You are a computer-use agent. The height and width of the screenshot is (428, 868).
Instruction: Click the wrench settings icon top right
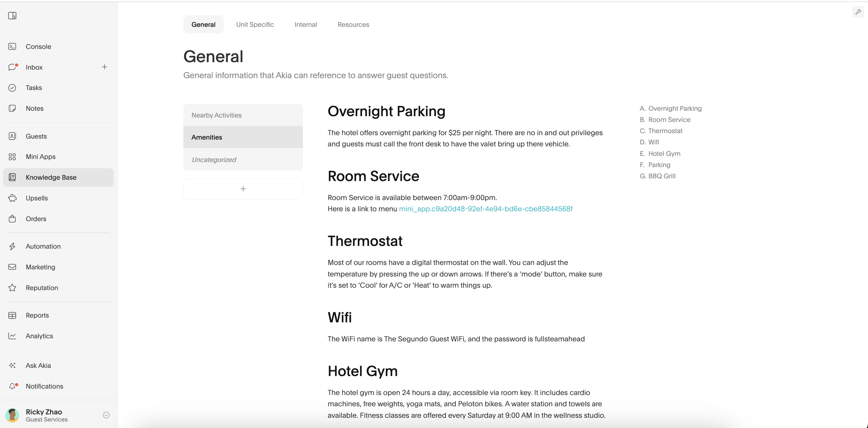[x=858, y=12]
